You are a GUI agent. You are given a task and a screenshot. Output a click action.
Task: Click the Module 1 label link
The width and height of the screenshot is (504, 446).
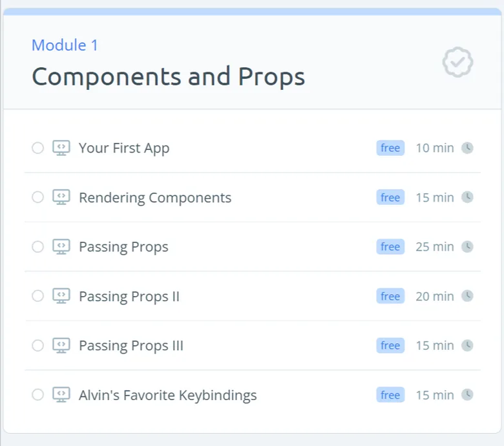[x=65, y=45]
